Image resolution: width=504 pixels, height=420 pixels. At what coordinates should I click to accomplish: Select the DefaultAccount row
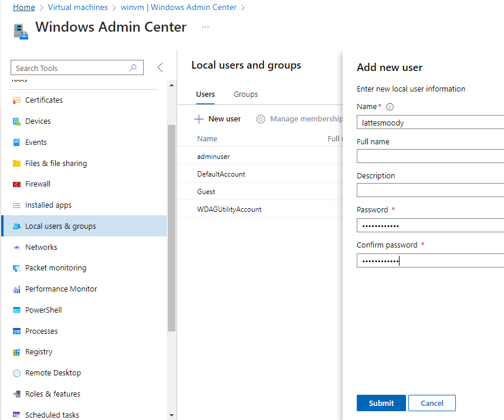260,174
